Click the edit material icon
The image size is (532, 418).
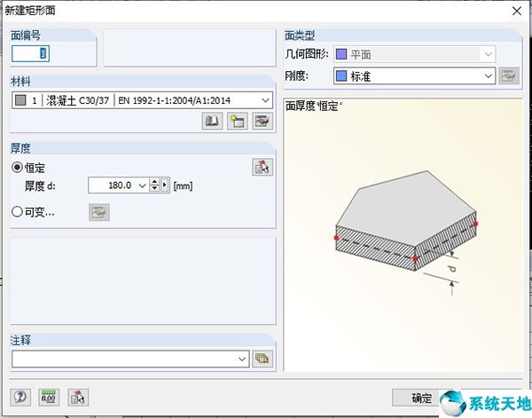pos(262,122)
